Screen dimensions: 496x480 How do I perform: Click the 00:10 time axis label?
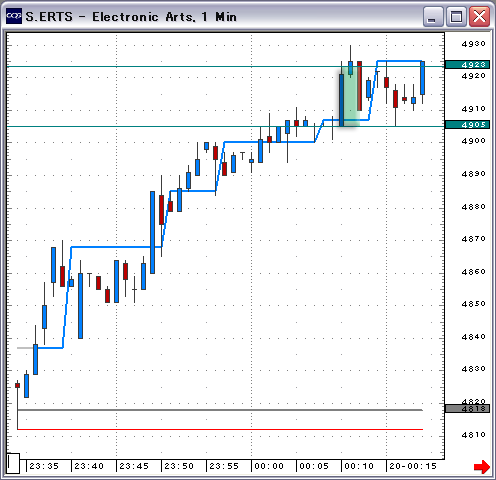[359, 466]
